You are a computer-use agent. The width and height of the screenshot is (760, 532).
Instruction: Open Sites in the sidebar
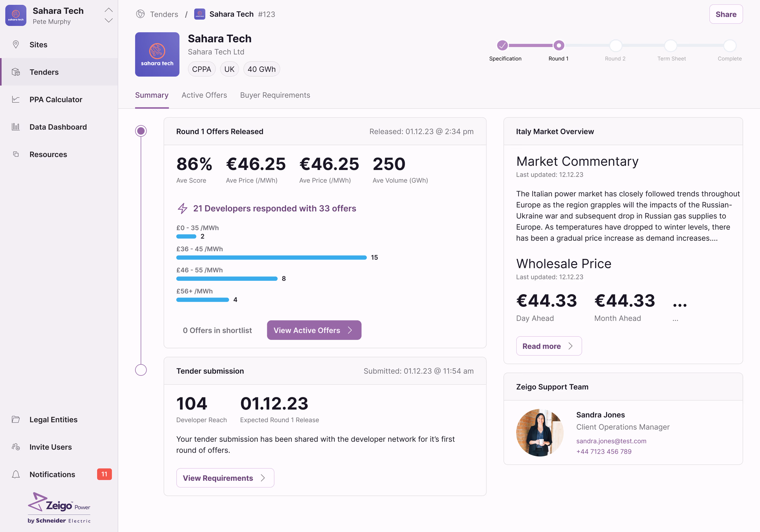(59, 45)
